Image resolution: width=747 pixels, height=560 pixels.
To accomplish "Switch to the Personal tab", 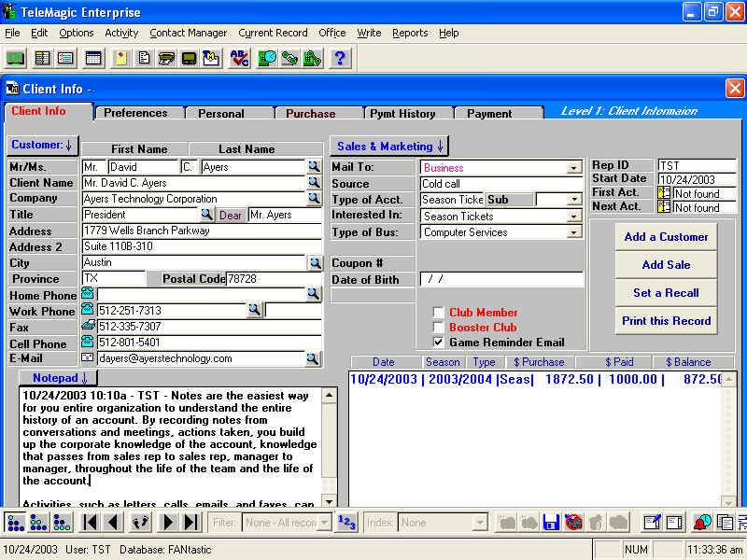I will [x=221, y=113].
